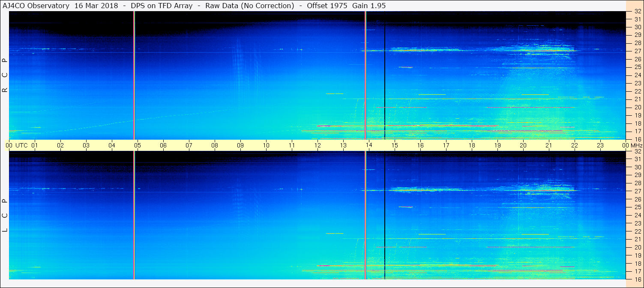Click the "05" hour tick label
The width and height of the screenshot is (644, 288).
click(138, 145)
